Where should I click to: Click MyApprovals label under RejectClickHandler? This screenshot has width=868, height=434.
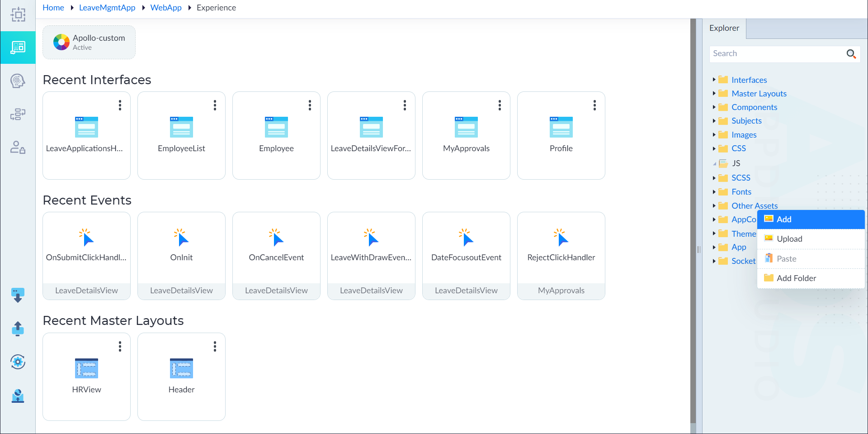pyautogui.click(x=561, y=291)
